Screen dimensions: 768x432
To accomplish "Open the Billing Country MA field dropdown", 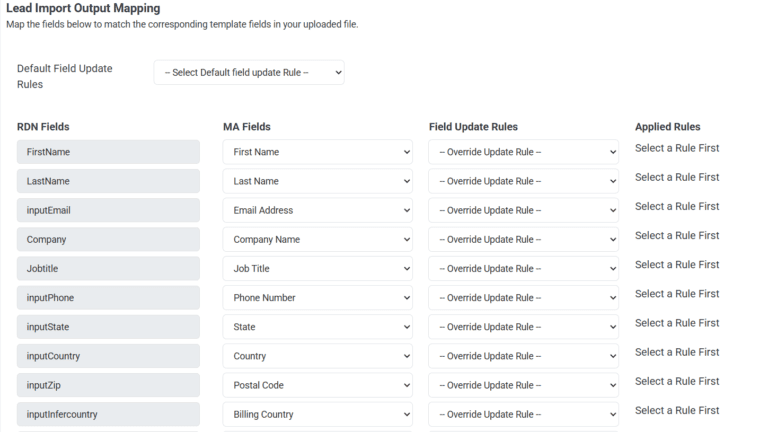I will 317,414.
